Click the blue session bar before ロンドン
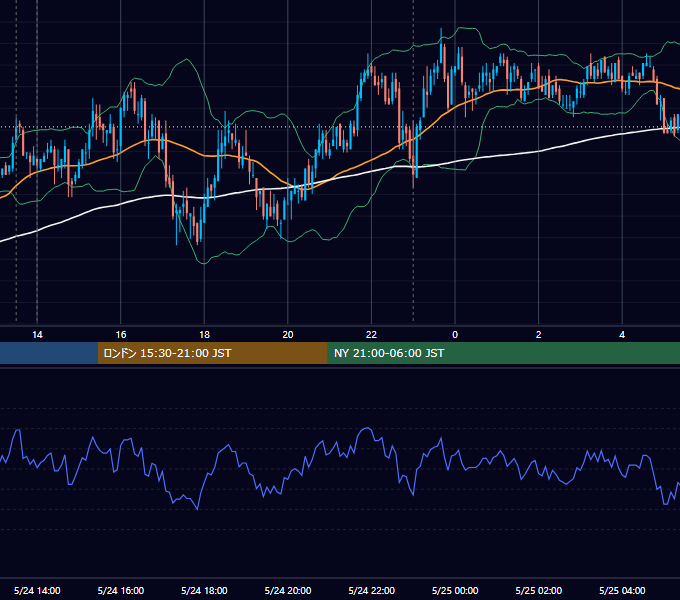This screenshot has height=600, width=680. [x=49, y=353]
